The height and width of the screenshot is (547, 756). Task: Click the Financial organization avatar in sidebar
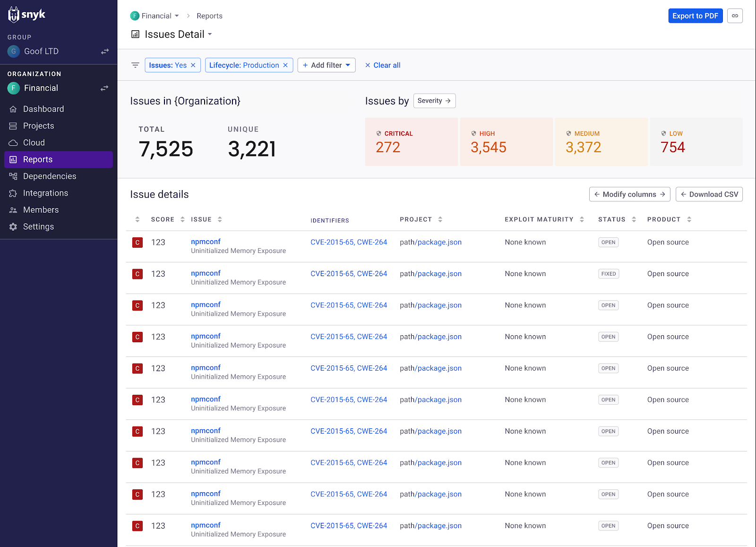click(13, 88)
